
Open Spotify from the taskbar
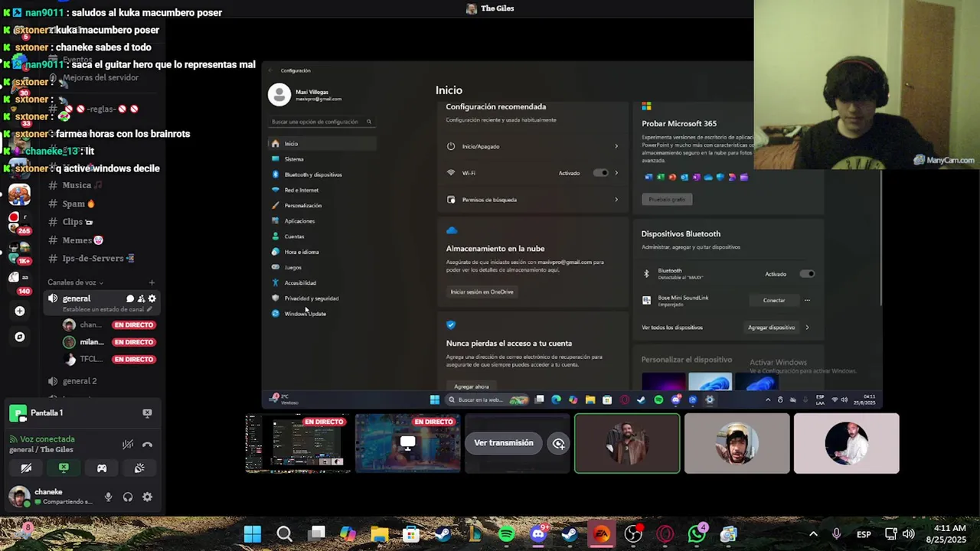[x=506, y=534]
